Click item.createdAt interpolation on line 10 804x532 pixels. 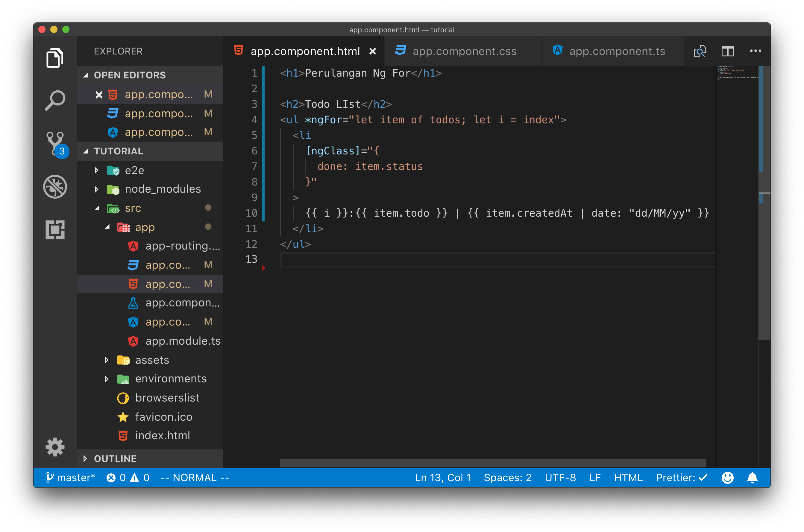(529, 213)
